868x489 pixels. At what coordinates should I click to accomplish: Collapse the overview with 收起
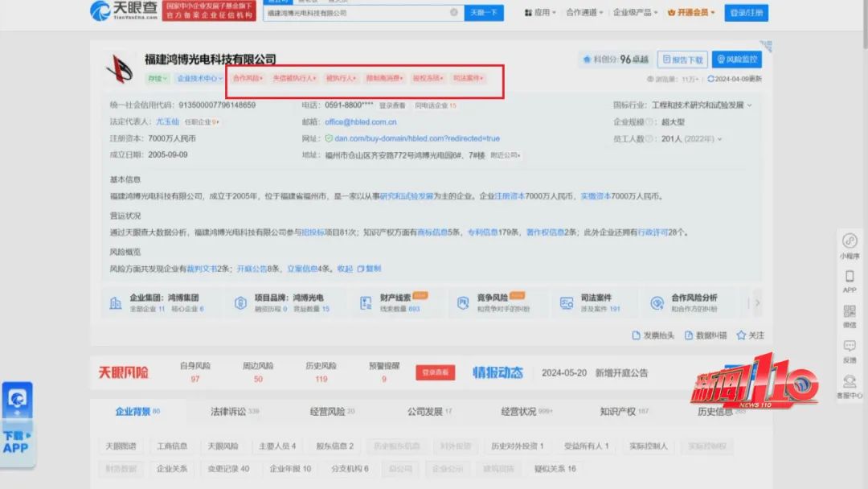tap(345, 269)
